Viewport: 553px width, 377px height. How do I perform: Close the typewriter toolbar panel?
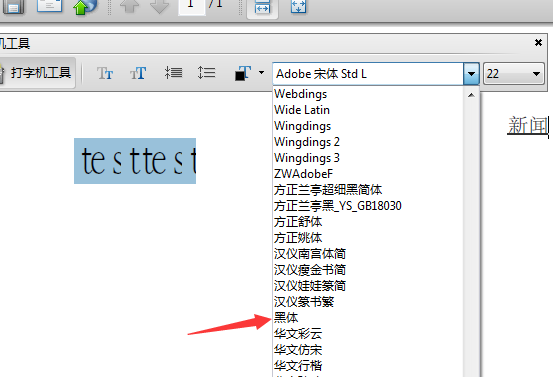tap(538, 43)
